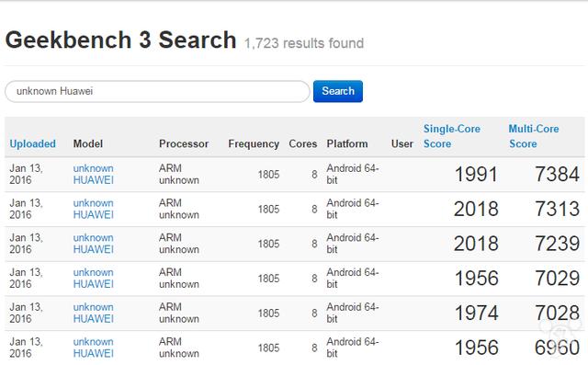The height and width of the screenshot is (365, 588).
Task: Click multi-core score 7384 in first row
Action: (x=558, y=174)
